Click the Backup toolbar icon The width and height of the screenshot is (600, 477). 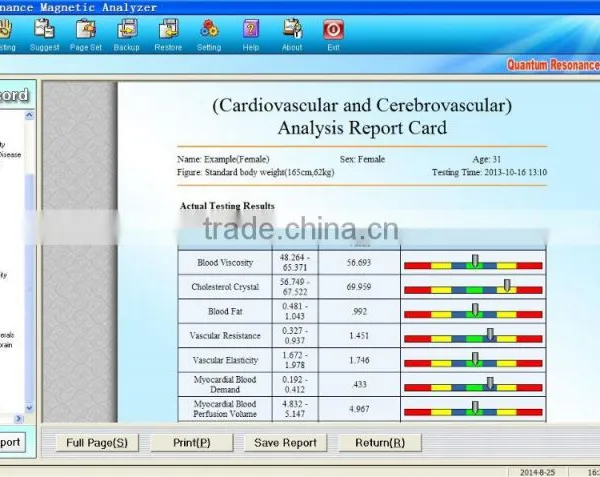pyautogui.click(x=127, y=34)
